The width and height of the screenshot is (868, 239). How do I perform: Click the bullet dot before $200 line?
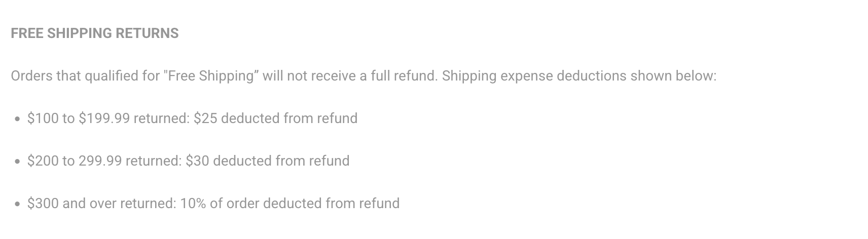tap(17, 162)
